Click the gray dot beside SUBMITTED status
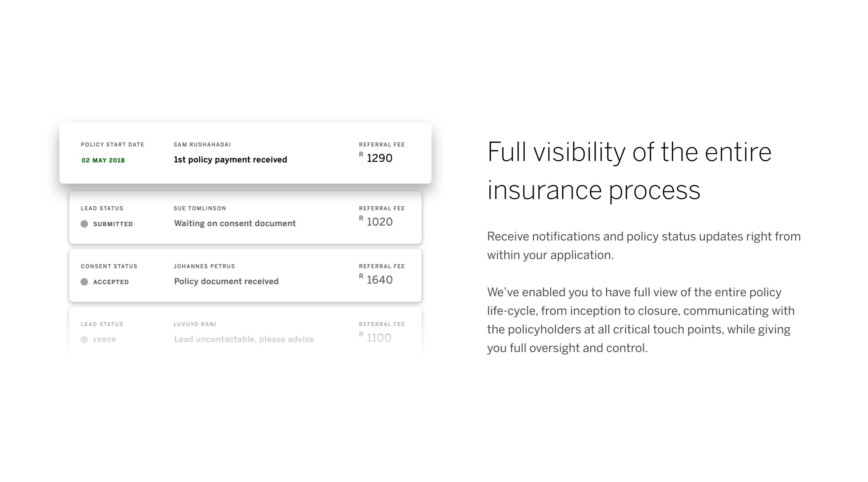This screenshot has height=482, width=868. [84, 224]
